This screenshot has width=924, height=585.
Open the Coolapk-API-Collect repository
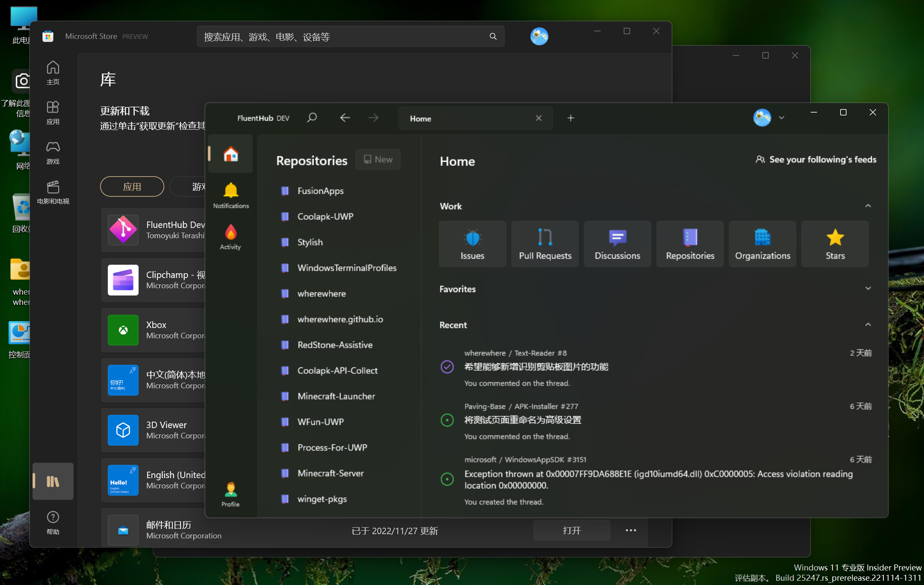(338, 370)
